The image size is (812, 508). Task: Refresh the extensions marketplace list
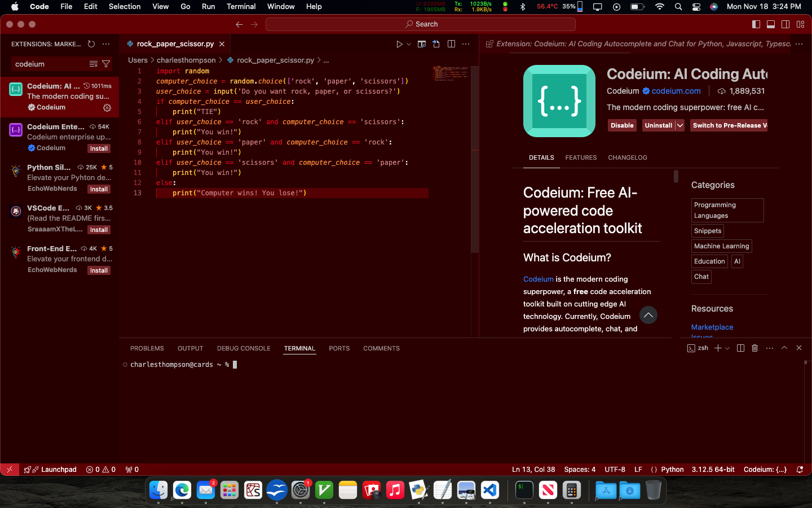(x=91, y=44)
